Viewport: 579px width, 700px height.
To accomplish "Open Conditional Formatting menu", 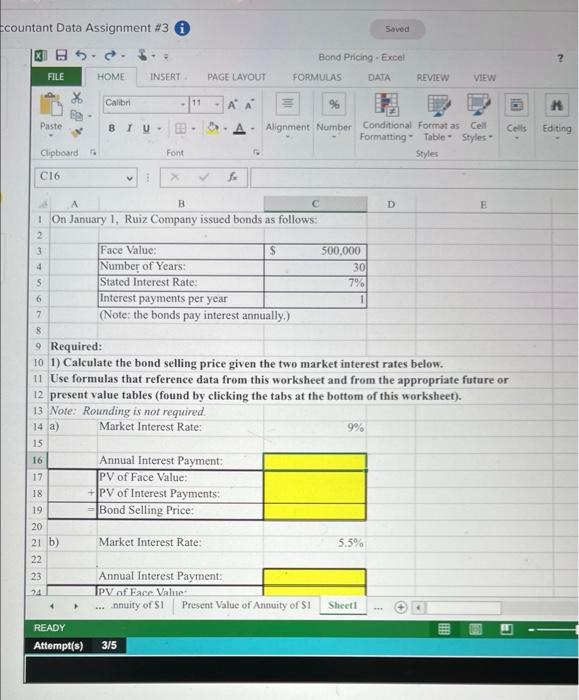I will [x=386, y=117].
